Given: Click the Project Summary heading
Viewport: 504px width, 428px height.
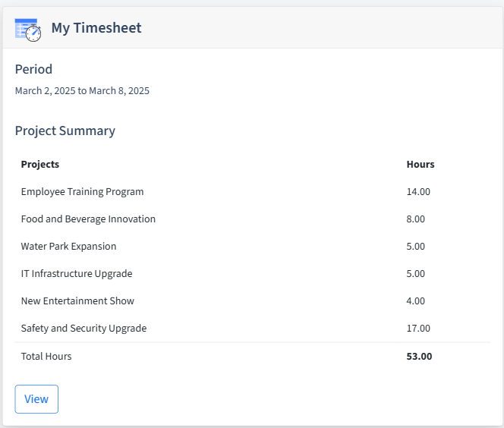Looking at the screenshot, I should coord(65,131).
